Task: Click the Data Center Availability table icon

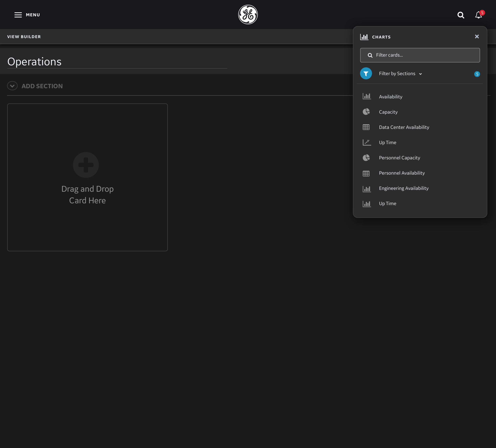Action: pyautogui.click(x=366, y=127)
